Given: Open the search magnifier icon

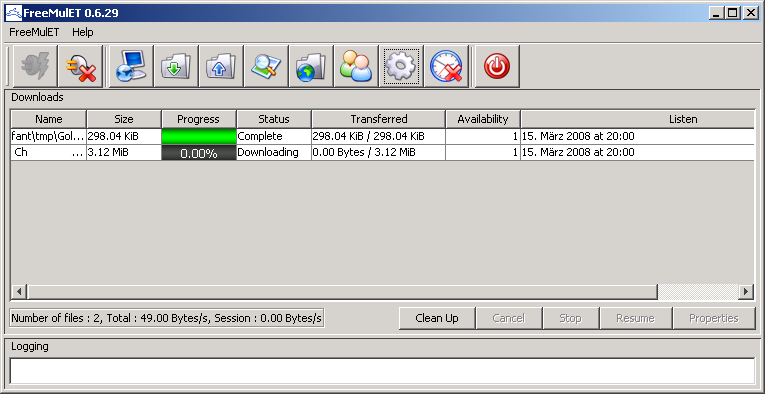Looking at the screenshot, I should click(x=266, y=66).
